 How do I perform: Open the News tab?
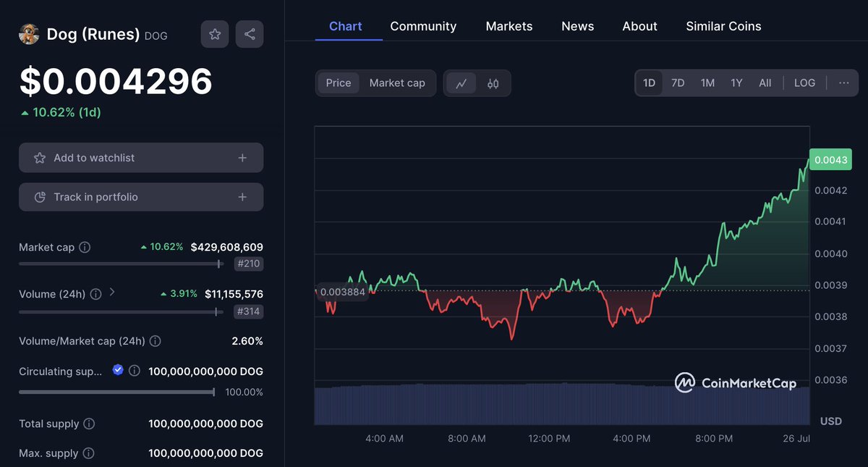[x=578, y=26]
